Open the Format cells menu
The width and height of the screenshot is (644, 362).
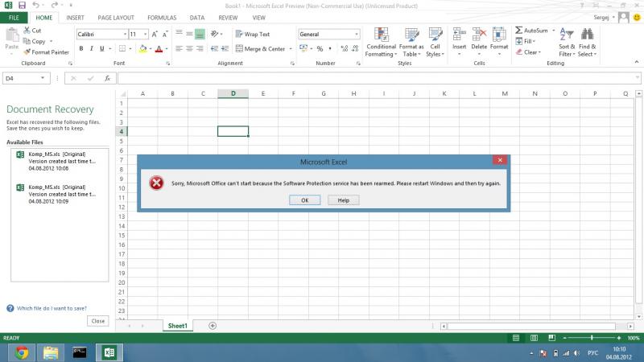[499, 42]
